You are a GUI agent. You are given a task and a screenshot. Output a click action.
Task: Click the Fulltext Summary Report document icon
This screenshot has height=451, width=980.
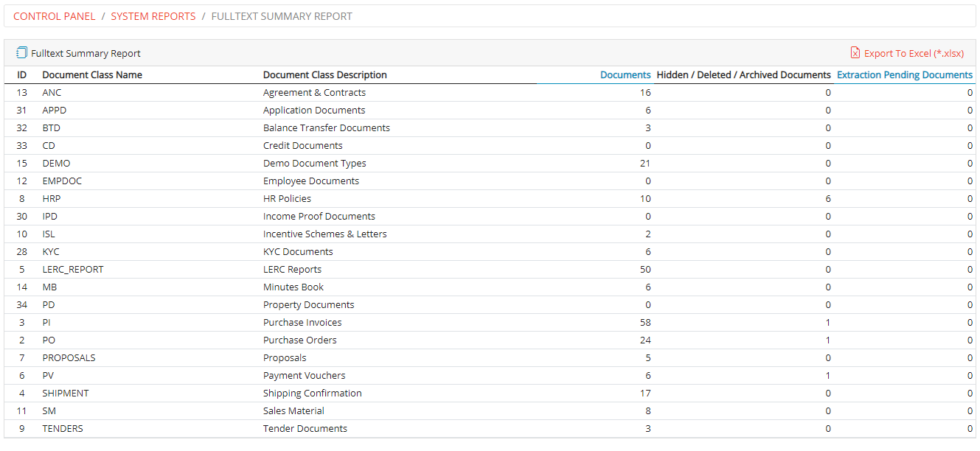point(21,53)
